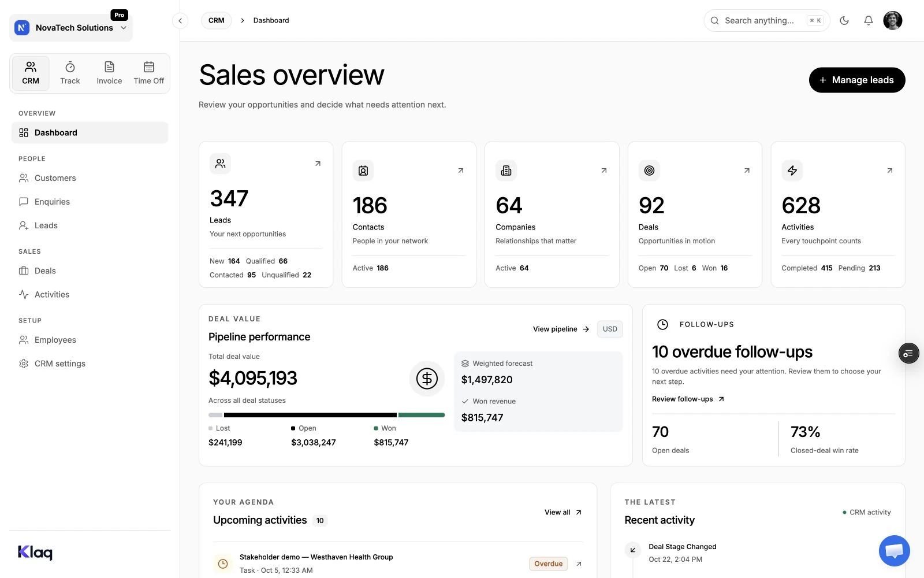
Task: Switch to the Time Off module tab
Action: pos(148,73)
